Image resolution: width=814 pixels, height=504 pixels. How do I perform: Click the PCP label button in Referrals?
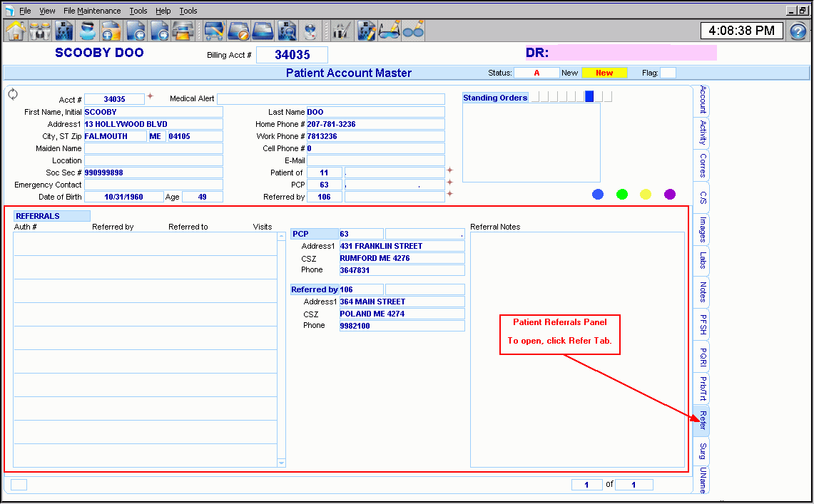(314, 234)
